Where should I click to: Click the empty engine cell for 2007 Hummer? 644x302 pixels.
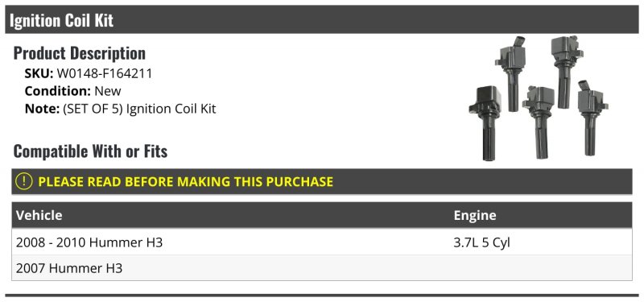point(540,268)
